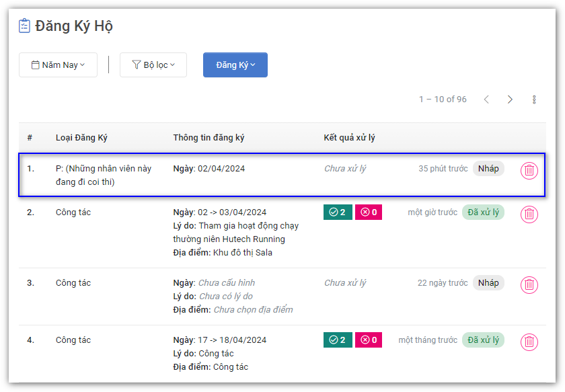Click green success count badge row 2
565x392 pixels.
point(338,212)
